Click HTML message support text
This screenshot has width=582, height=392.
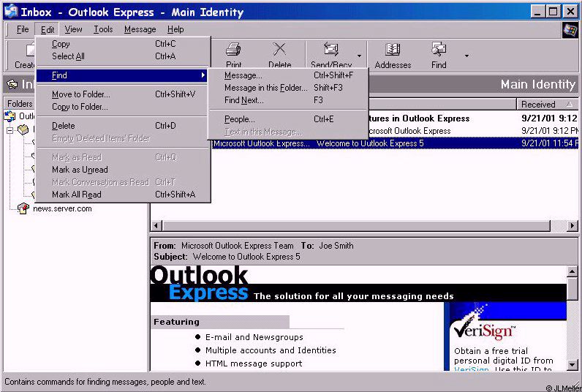[254, 363]
